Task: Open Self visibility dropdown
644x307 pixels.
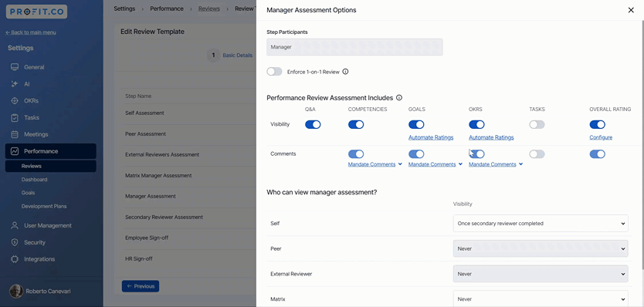Action: point(541,223)
